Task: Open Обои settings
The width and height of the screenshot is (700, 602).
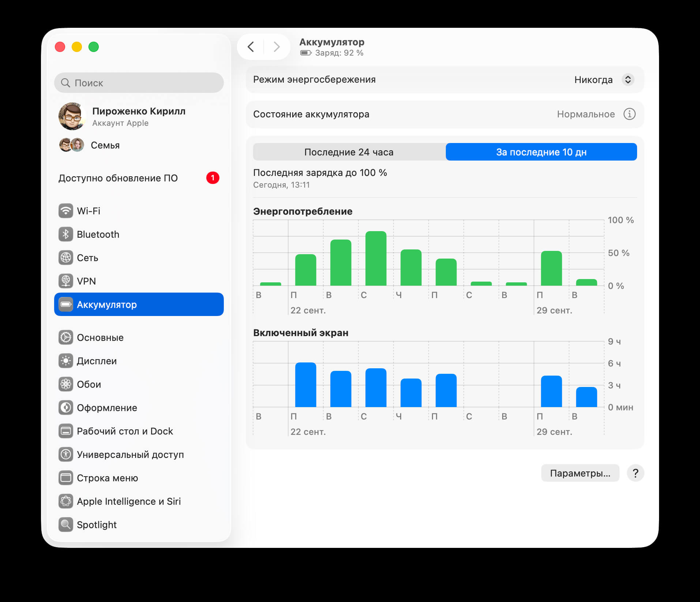Action: [139, 384]
